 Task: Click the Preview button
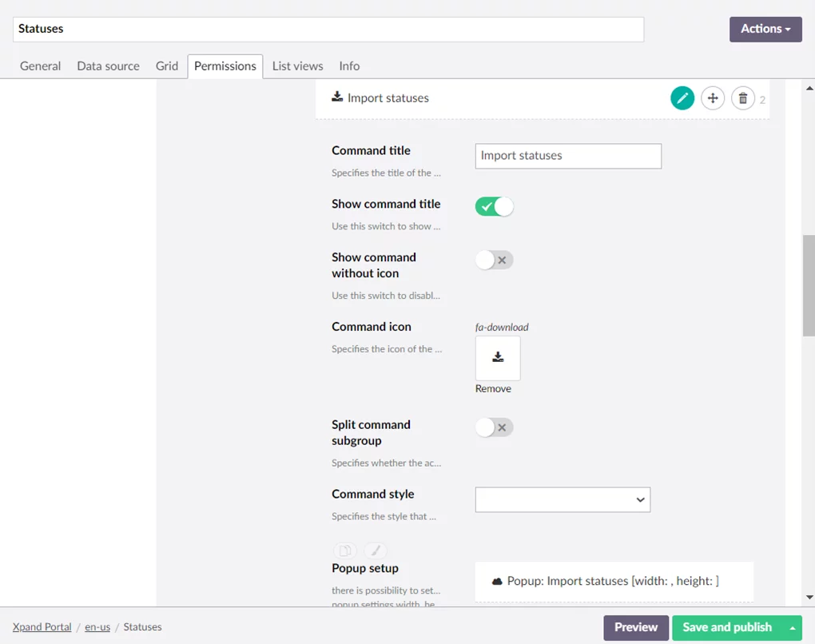[636, 627]
